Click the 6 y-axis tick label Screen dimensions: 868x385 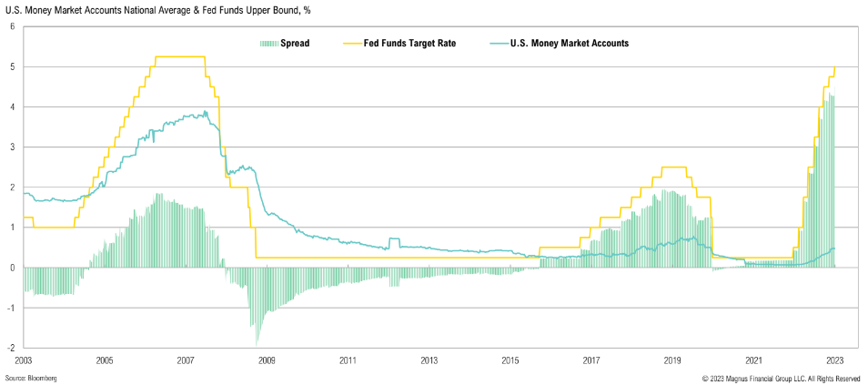click(x=12, y=26)
